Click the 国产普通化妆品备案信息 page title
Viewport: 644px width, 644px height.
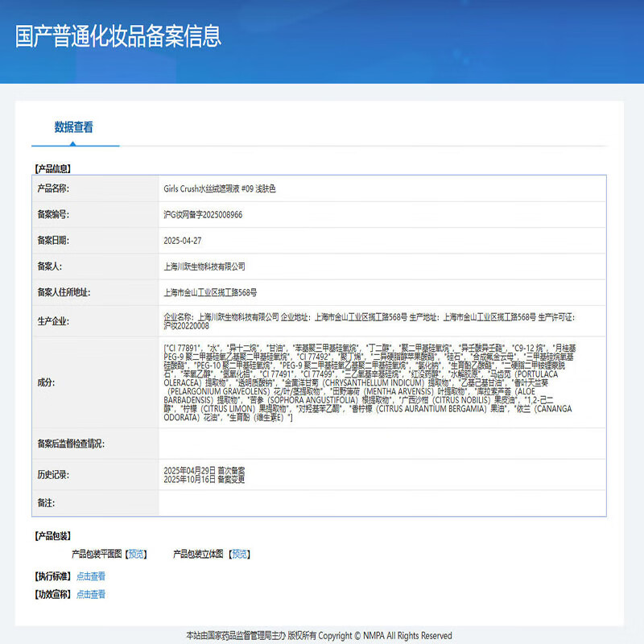click(118, 36)
